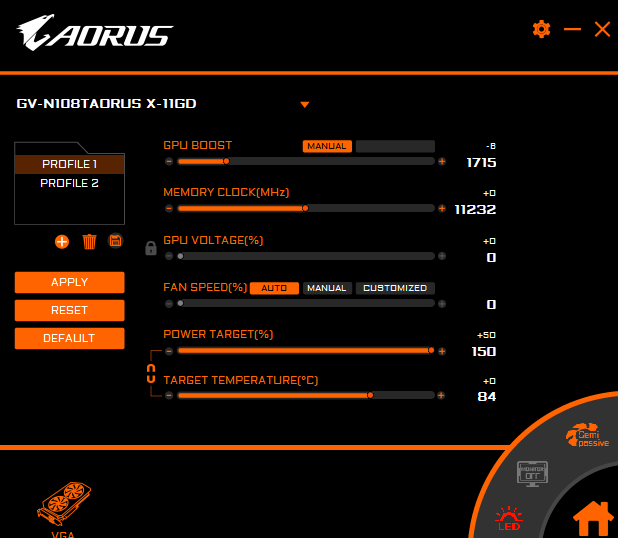
Task: Click the Memory Clock value 11232
Action: pos(475,210)
